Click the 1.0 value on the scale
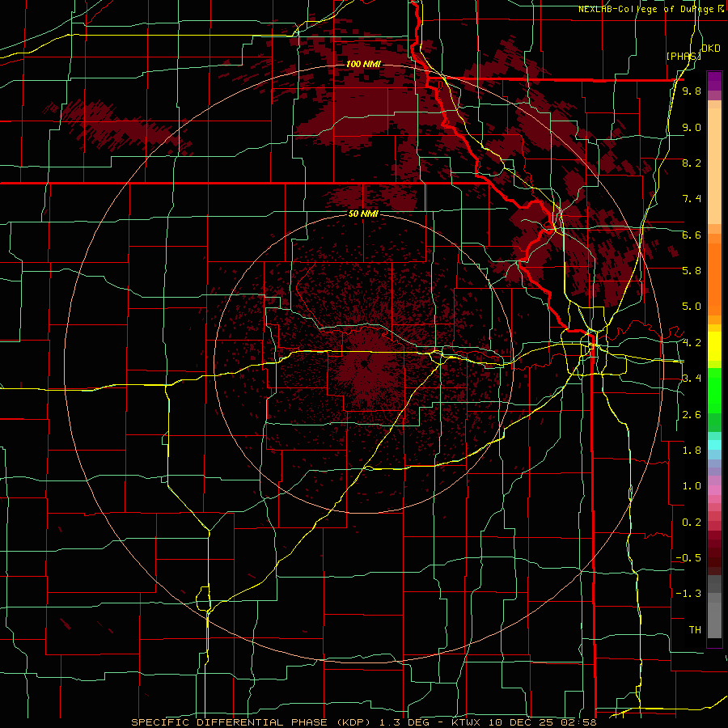The width and height of the screenshot is (728, 728). point(692,486)
